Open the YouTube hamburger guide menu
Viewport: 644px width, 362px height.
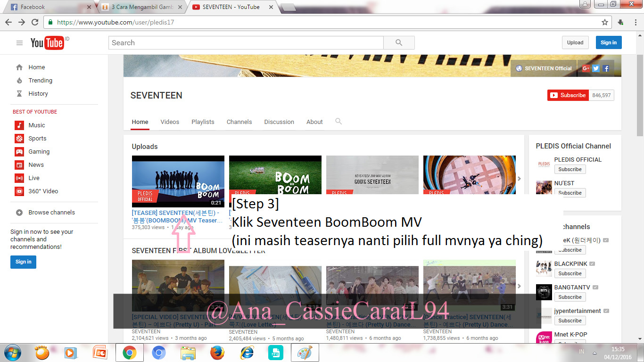pyautogui.click(x=19, y=43)
